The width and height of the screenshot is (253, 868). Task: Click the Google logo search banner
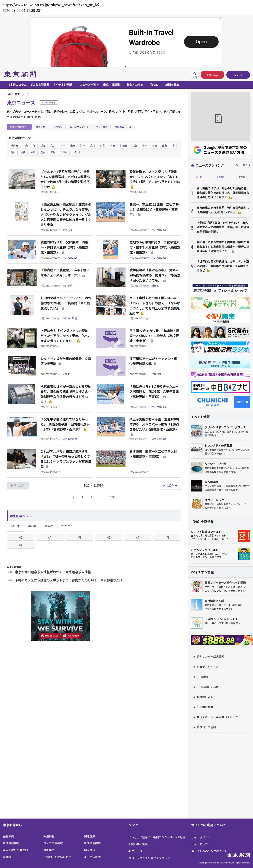[x=220, y=150]
